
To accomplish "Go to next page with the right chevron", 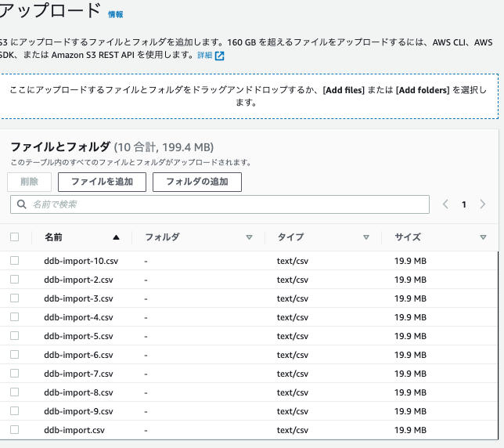I will (x=482, y=204).
